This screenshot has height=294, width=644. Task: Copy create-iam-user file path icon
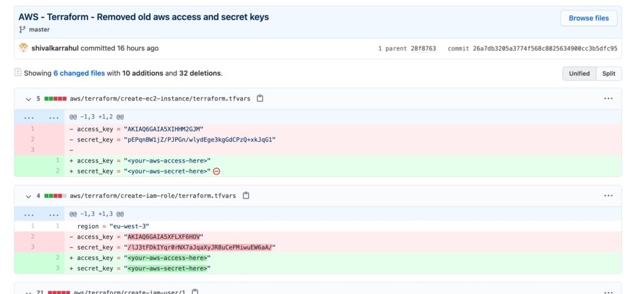(x=195, y=291)
